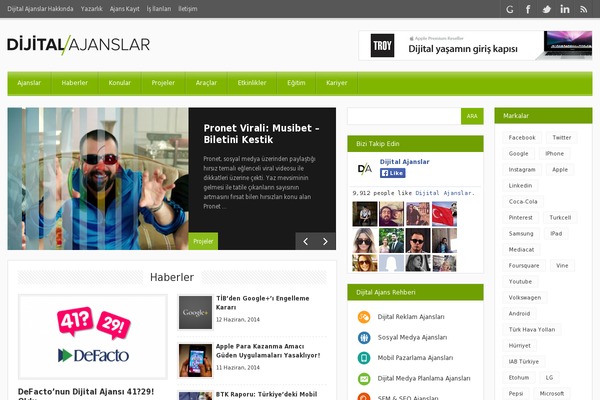
Task: Select the Foursquare brand tag
Action: 524,266
